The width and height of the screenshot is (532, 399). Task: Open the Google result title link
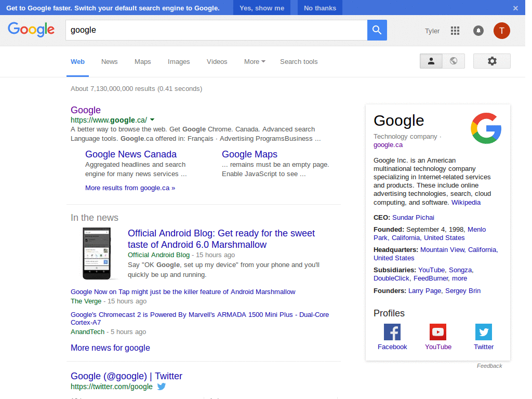tap(86, 110)
